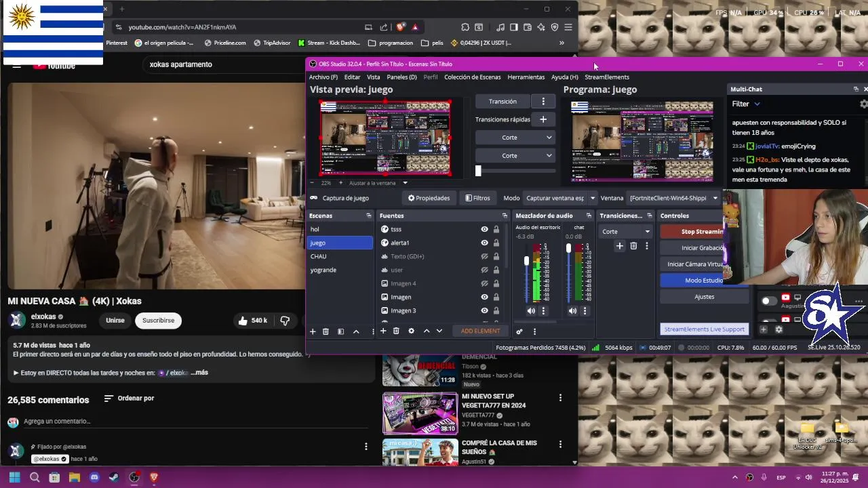
Task: Open the second Corte quick transition dropdown
Action: 515,156
